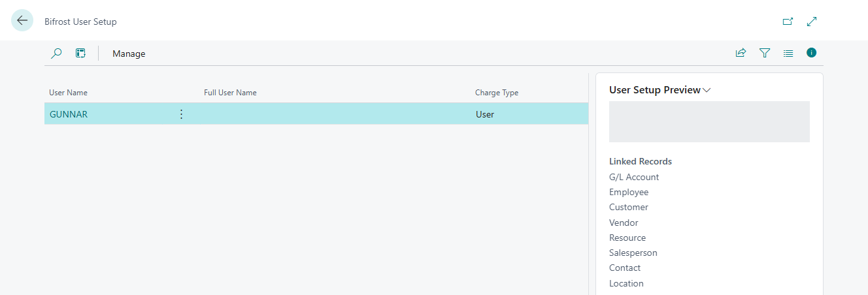Click the Edit List icon beside Search
This screenshot has width=868, height=295.
pyautogui.click(x=80, y=54)
